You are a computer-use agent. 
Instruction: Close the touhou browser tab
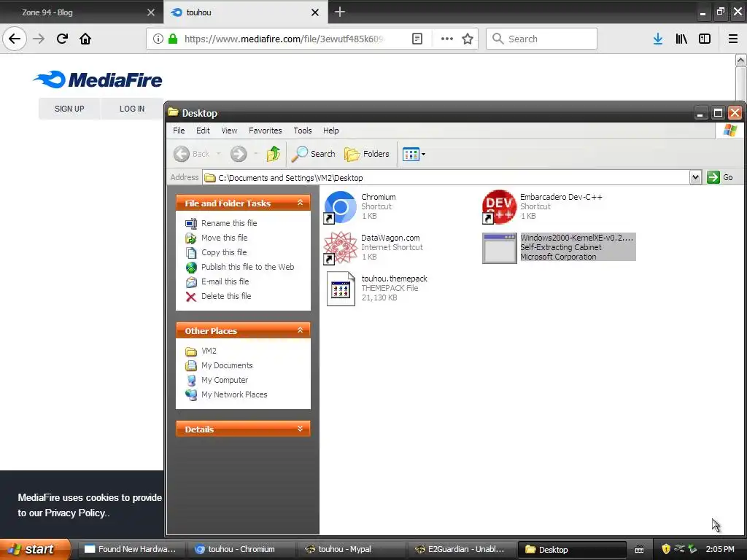315,12
